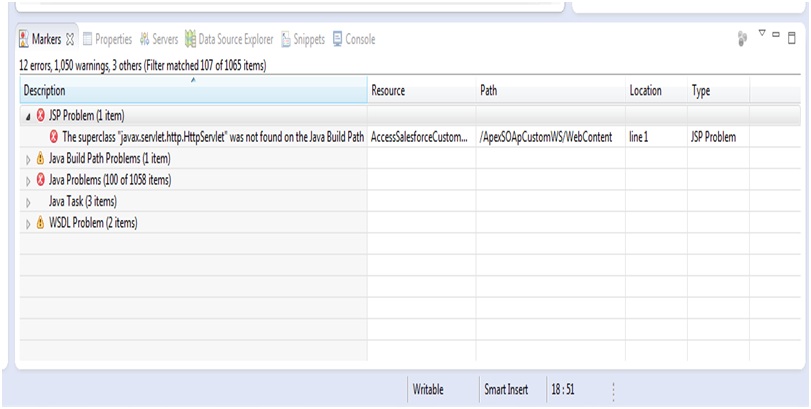Click the AccessSalesforceCustom... resource cell
Screen dimensions: 811x409
tap(422, 137)
